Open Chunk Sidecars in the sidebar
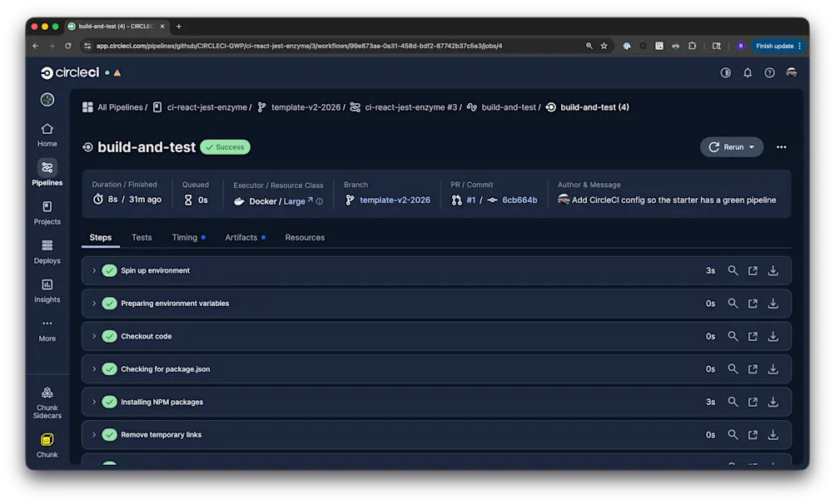This screenshot has width=835, height=504. [x=47, y=403]
